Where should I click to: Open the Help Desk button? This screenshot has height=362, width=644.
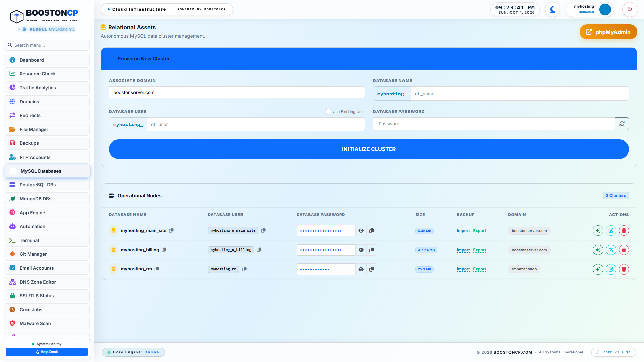(47, 352)
